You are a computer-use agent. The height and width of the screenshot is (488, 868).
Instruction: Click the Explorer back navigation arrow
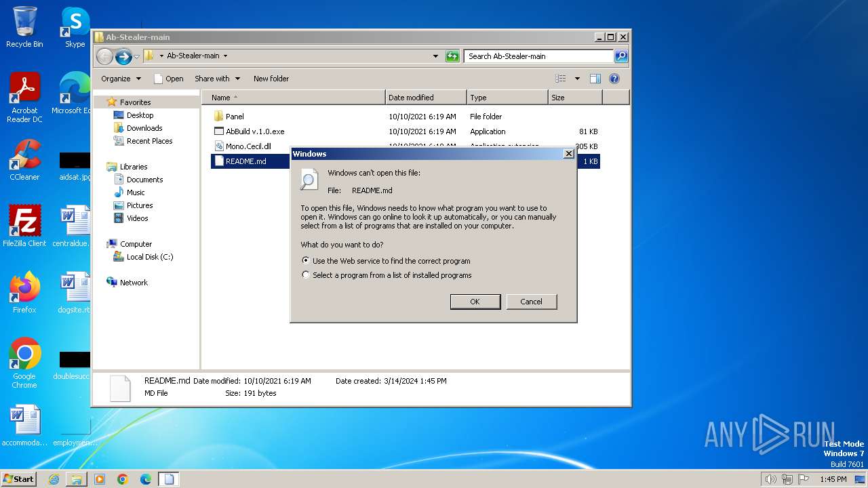pos(104,56)
